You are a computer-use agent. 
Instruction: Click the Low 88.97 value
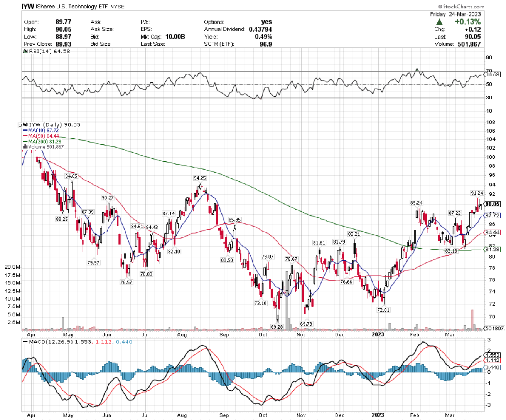coord(64,37)
